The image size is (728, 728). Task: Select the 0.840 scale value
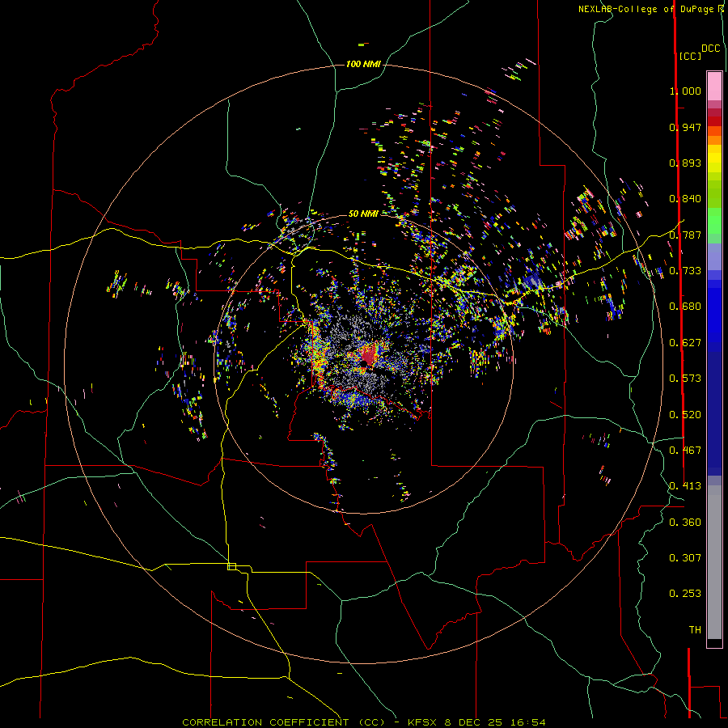685,199
